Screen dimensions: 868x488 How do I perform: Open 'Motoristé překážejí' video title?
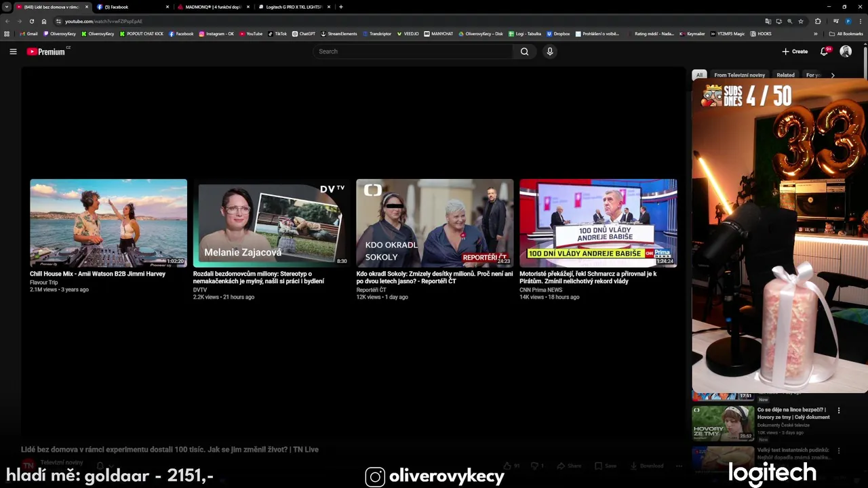point(588,277)
